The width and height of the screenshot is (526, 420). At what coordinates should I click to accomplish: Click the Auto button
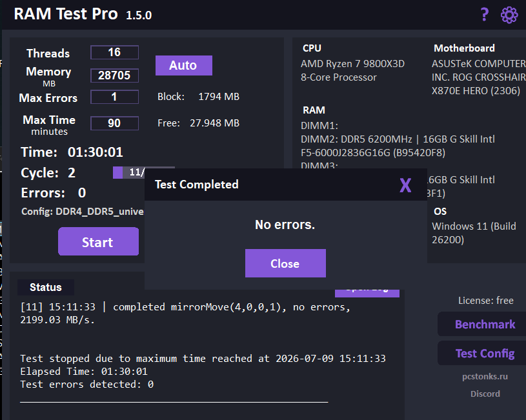(x=184, y=65)
